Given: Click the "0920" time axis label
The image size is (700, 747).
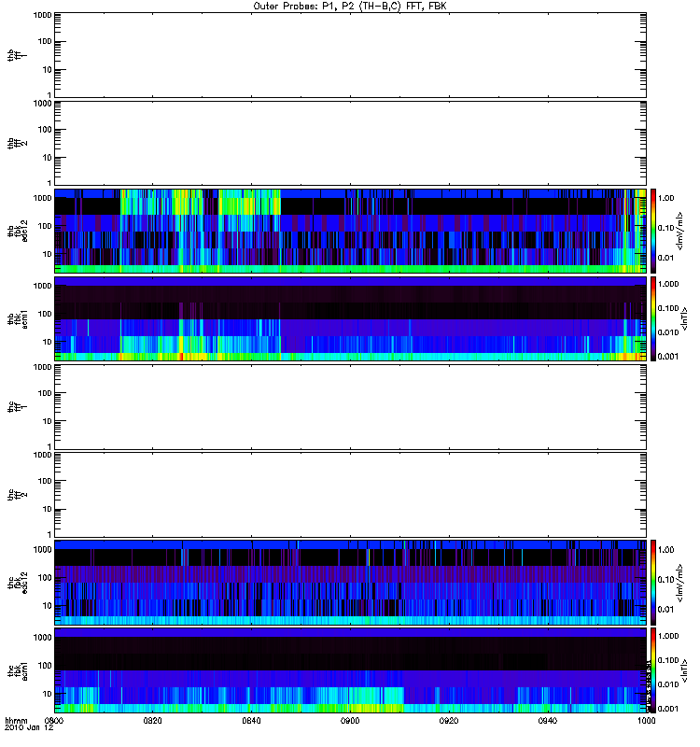Looking at the screenshot, I should pos(449,721).
